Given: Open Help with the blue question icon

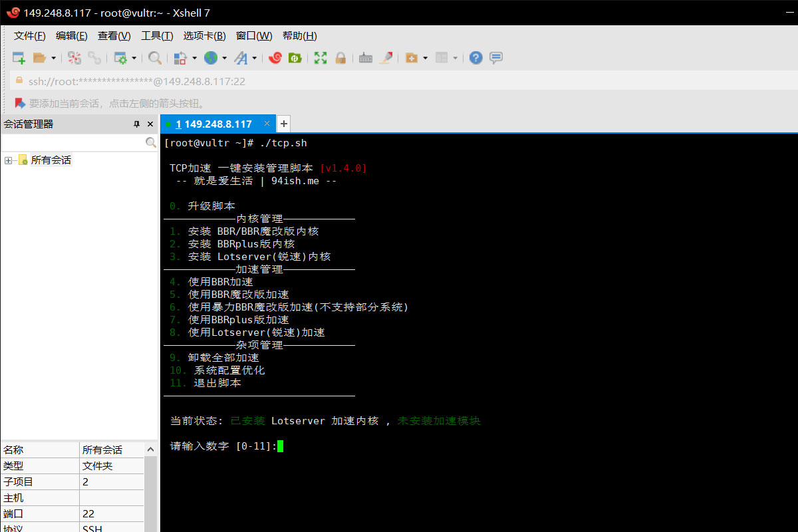Looking at the screenshot, I should pyautogui.click(x=475, y=58).
